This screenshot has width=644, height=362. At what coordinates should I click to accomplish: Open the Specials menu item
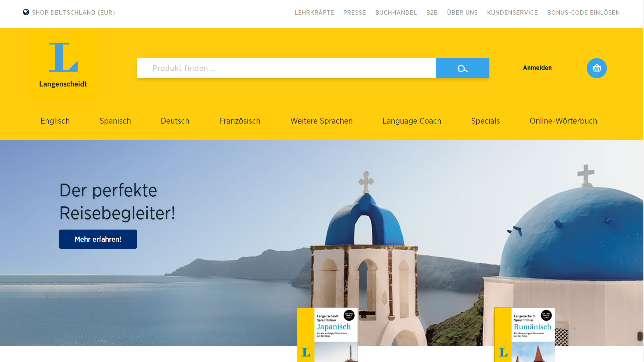(485, 121)
